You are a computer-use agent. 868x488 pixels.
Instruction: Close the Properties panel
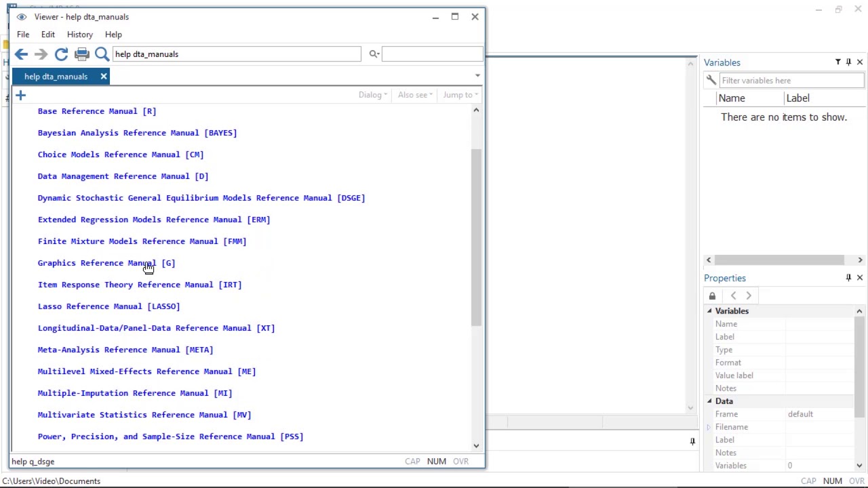coord(860,278)
